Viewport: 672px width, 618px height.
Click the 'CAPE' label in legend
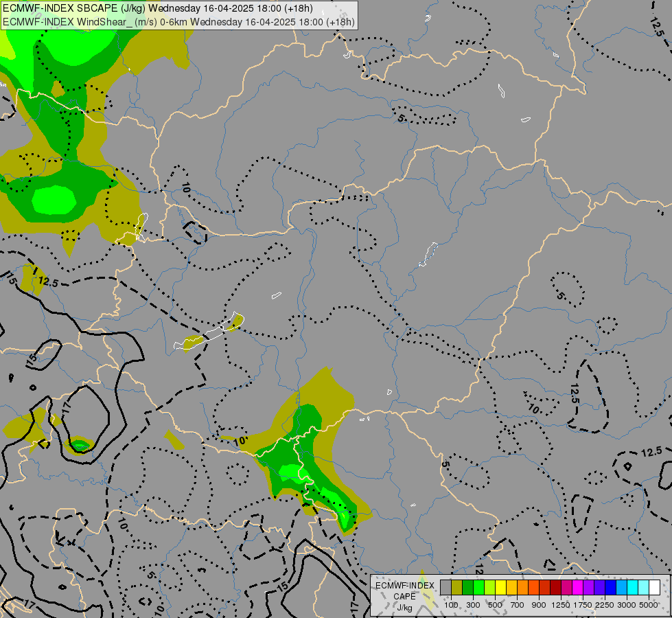tap(404, 597)
